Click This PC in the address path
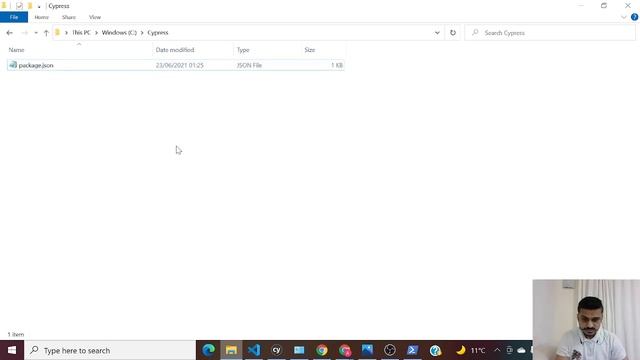The height and width of the screenshot is (360, 640). point(81,33)
